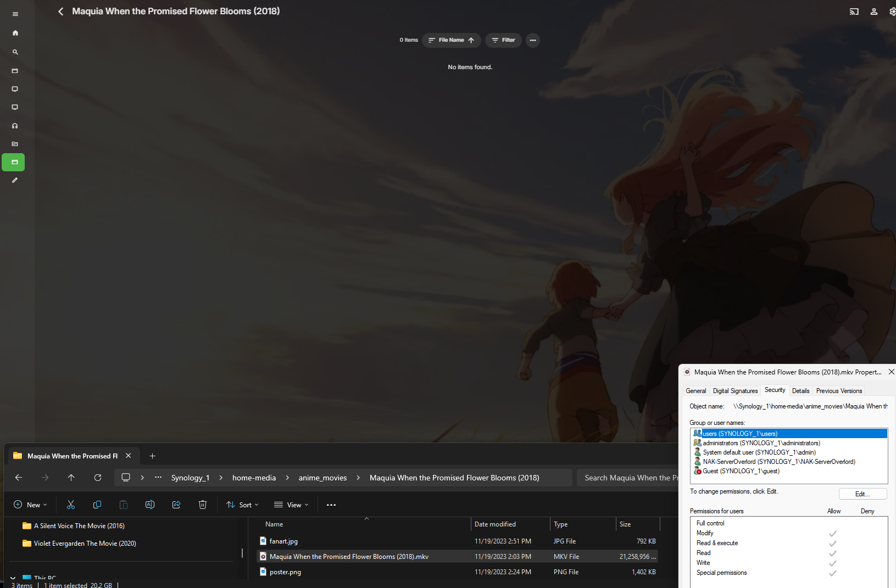The height and width of the screenshot is (588, 896).
Task: Go back using Jellyfin back arrow
Action: point(61,12)
